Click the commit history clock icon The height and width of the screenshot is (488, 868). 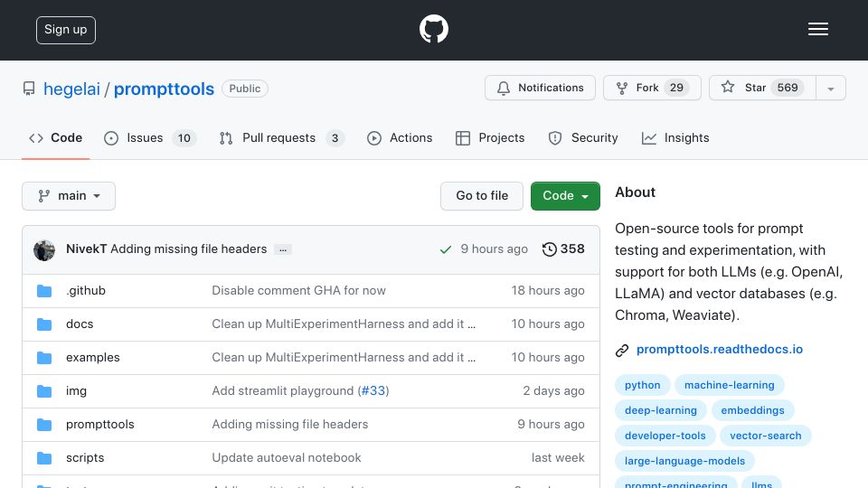point(549,249)
